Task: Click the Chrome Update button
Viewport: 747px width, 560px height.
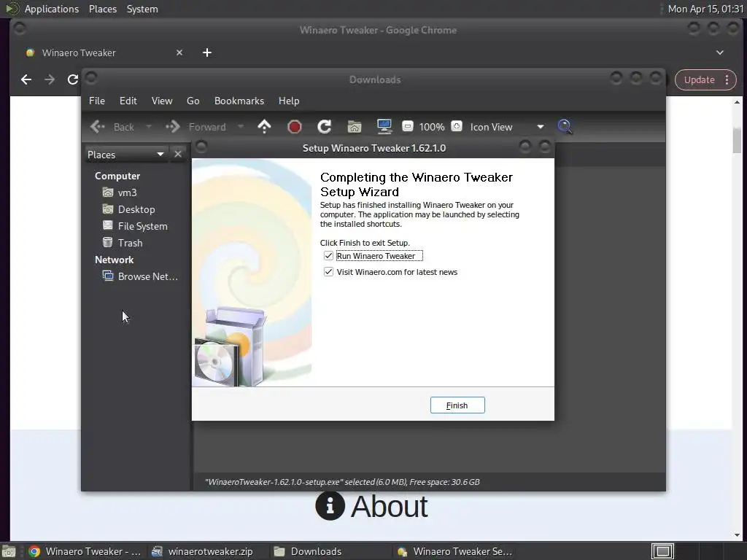Action: (x=700, y=79)
